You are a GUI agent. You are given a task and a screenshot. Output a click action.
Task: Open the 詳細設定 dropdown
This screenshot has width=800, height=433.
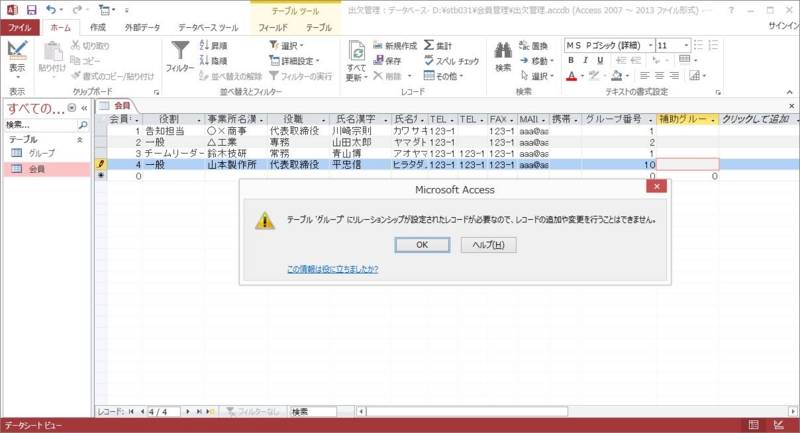(x=294, y=61)
